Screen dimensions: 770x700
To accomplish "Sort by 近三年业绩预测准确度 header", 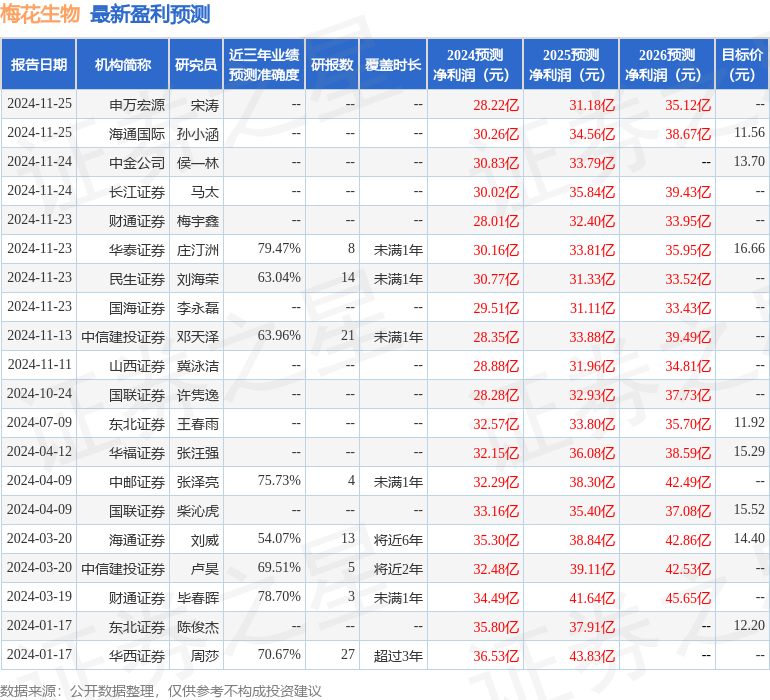I will click(264, 65).
